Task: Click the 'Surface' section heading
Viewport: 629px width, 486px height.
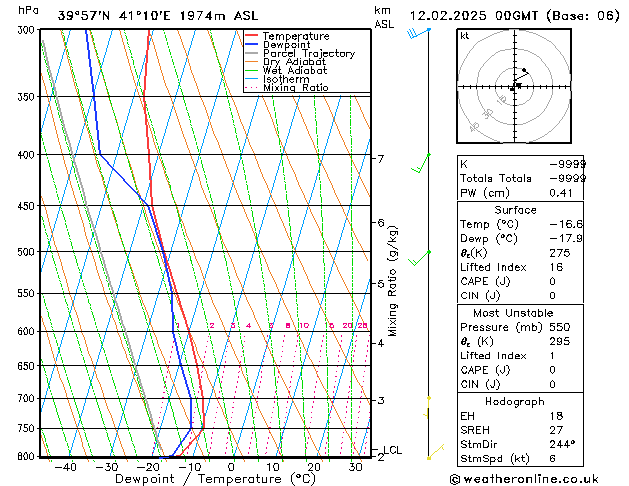Action: (515, 210)
